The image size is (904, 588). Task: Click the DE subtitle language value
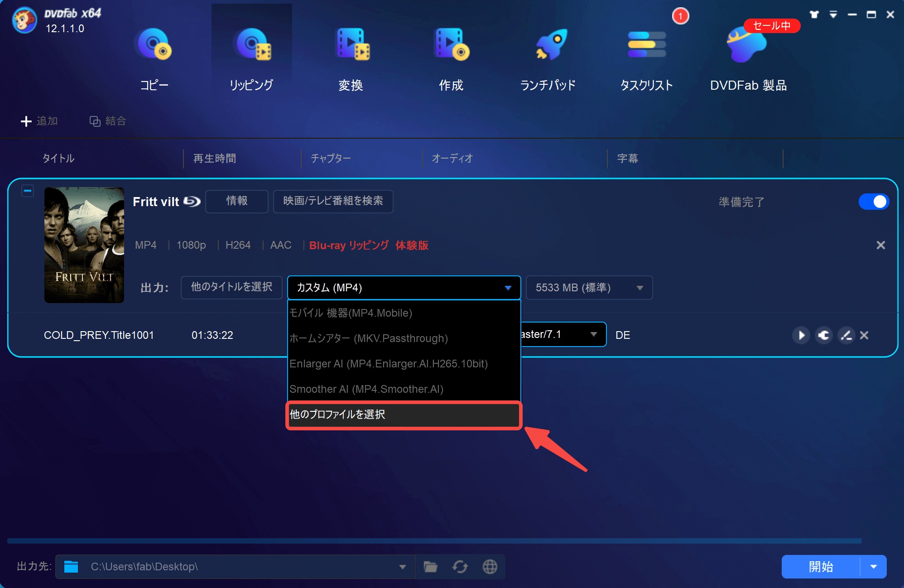tap(623, 335)
